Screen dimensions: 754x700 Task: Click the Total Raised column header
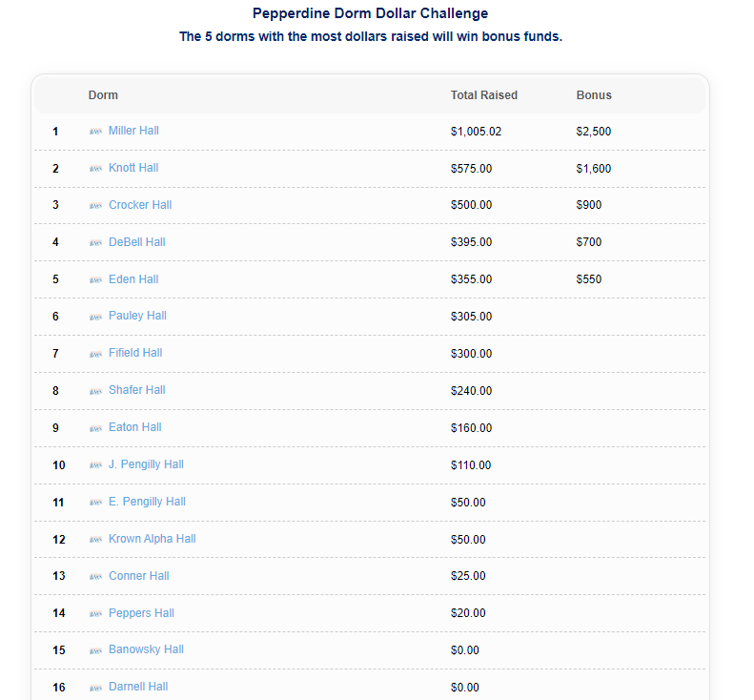tap(484, 95)
